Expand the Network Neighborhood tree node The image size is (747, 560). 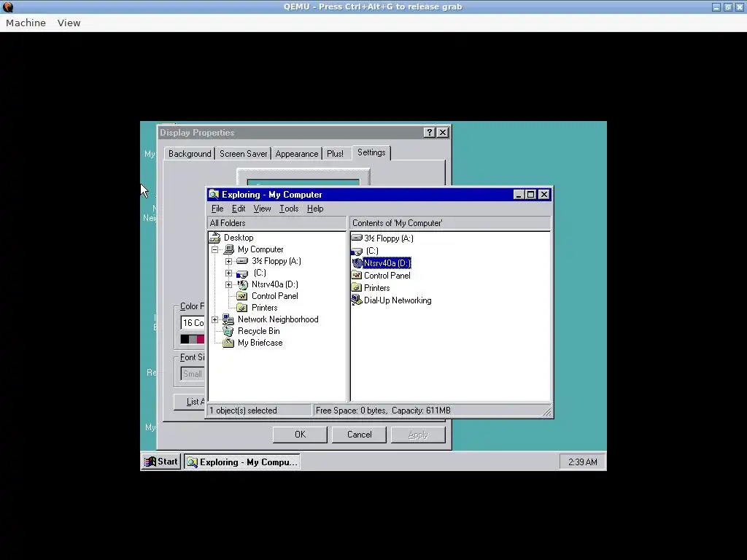[x=215, y=319]
